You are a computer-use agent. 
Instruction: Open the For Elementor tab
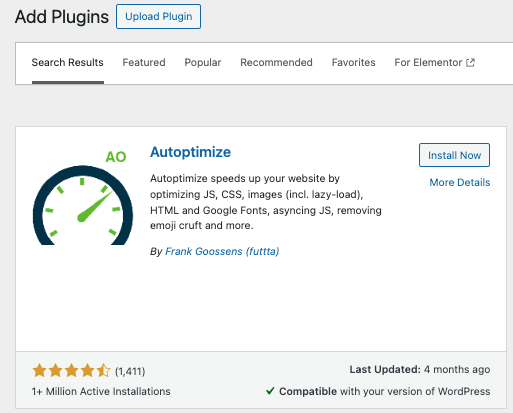pos(434,62)
